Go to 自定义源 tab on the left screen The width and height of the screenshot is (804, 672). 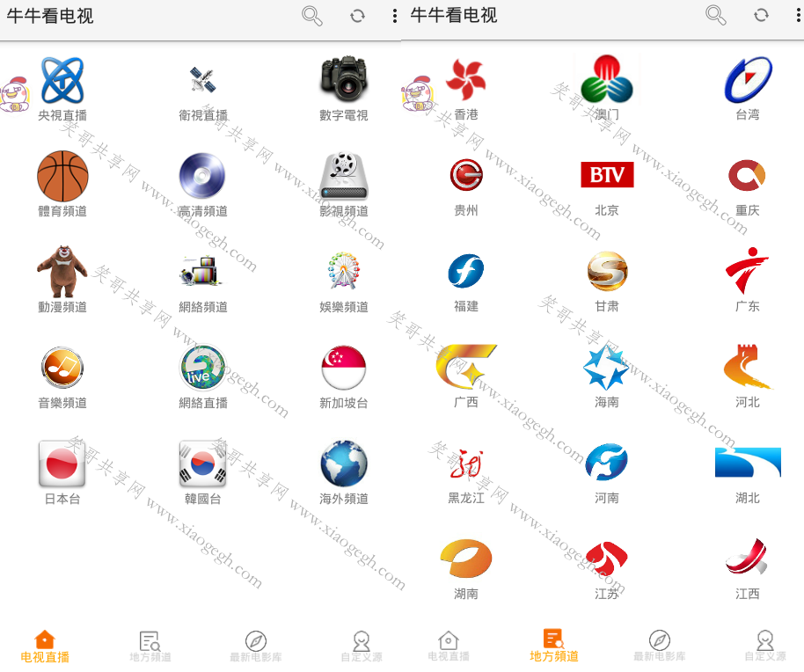(x=362, y=646)
